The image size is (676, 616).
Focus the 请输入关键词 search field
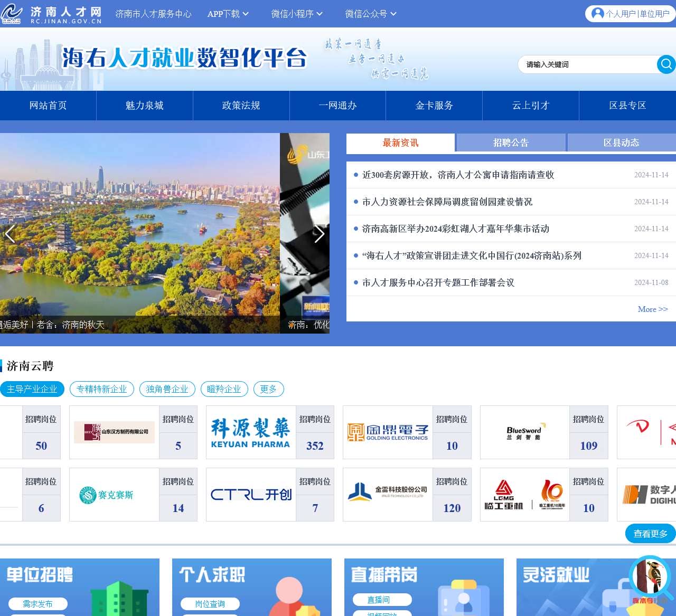(587, 64)
